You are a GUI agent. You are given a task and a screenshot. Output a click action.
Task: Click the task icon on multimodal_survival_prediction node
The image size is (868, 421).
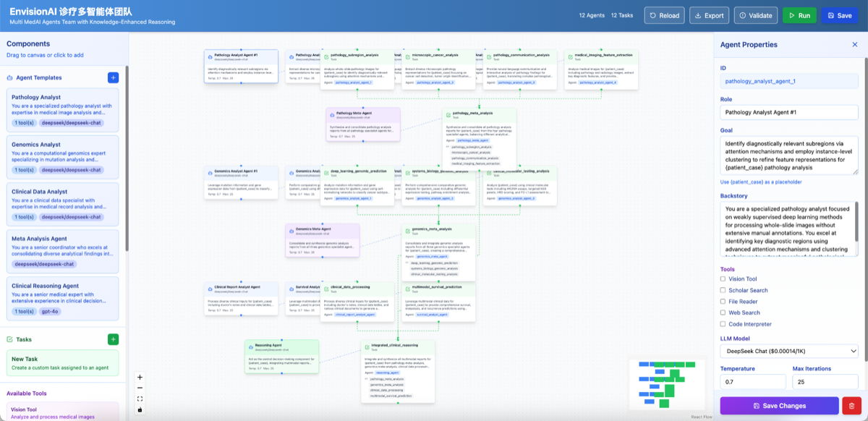(408, 288)
